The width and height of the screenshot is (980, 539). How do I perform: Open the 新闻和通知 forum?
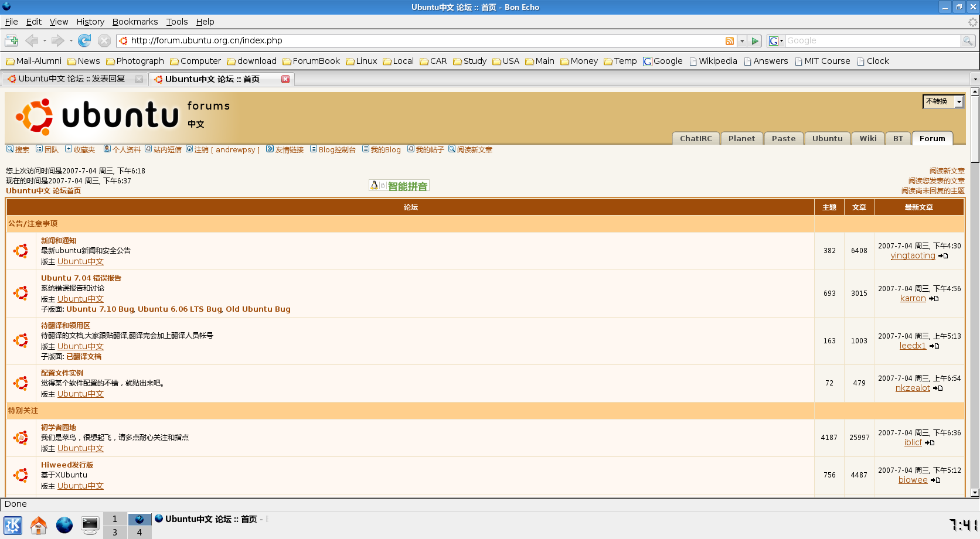click(x=59, y=241)
